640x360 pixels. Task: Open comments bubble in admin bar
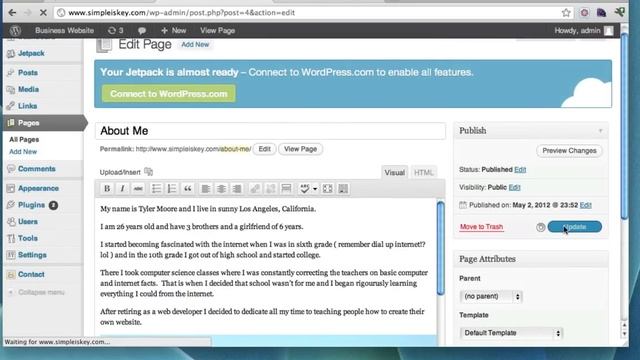(x=142, y=31)
